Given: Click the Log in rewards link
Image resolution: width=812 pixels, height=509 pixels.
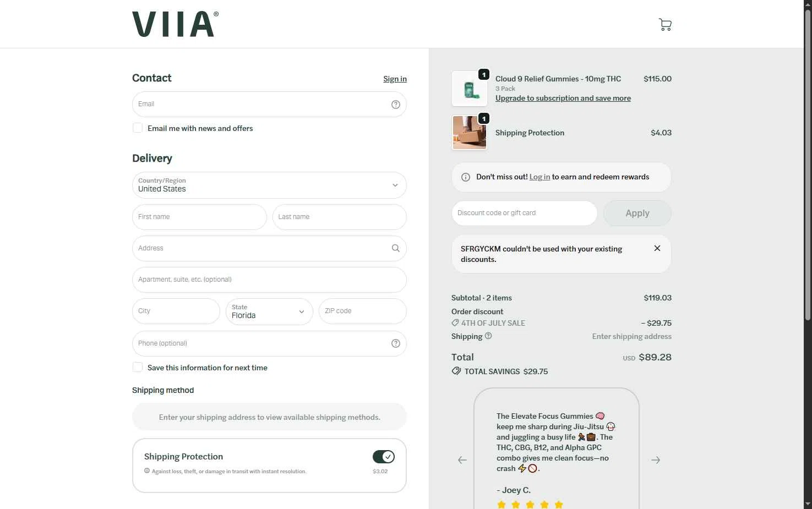Looking at the screenshot, I should 539,177.
